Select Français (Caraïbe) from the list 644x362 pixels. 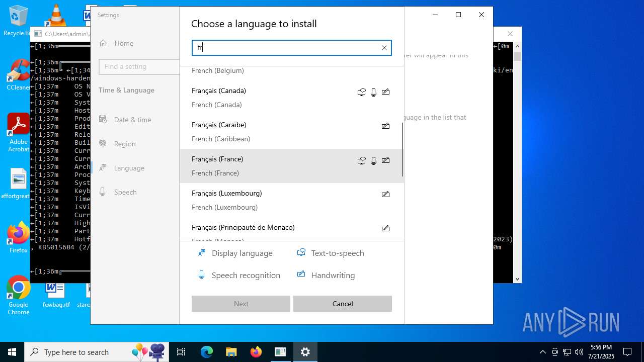coord(291,132)
